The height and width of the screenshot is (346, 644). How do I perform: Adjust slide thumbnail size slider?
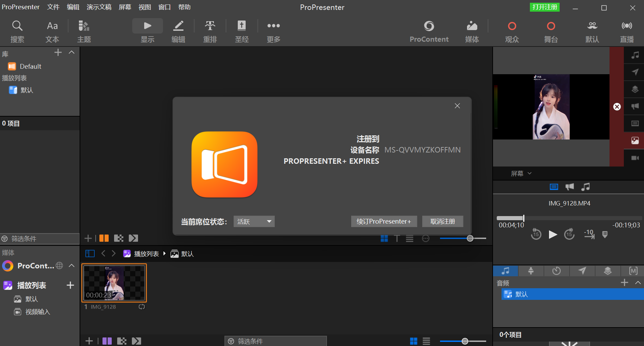[463, 238]
